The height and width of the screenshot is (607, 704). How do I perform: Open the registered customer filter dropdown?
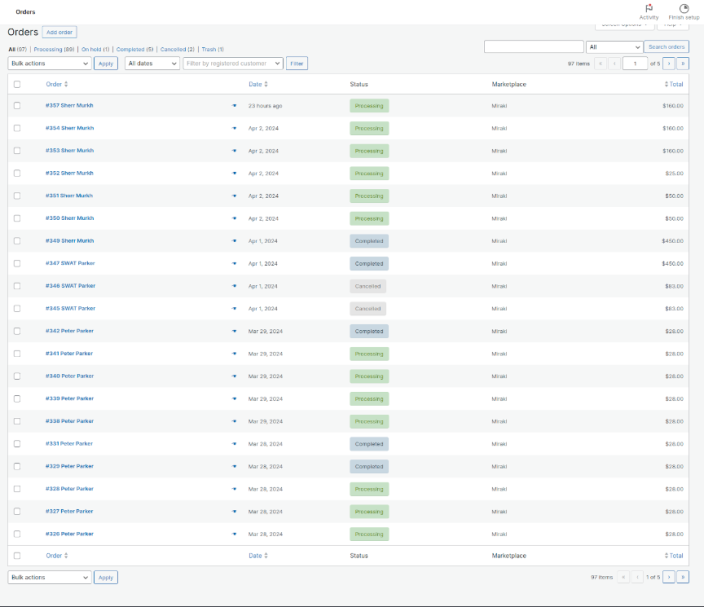(232, 63)
